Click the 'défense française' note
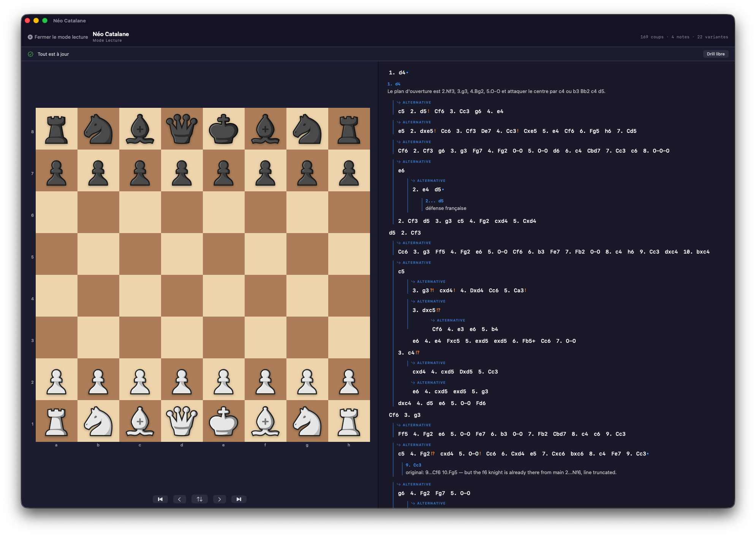756x536 pixels. tap(446, 208)
